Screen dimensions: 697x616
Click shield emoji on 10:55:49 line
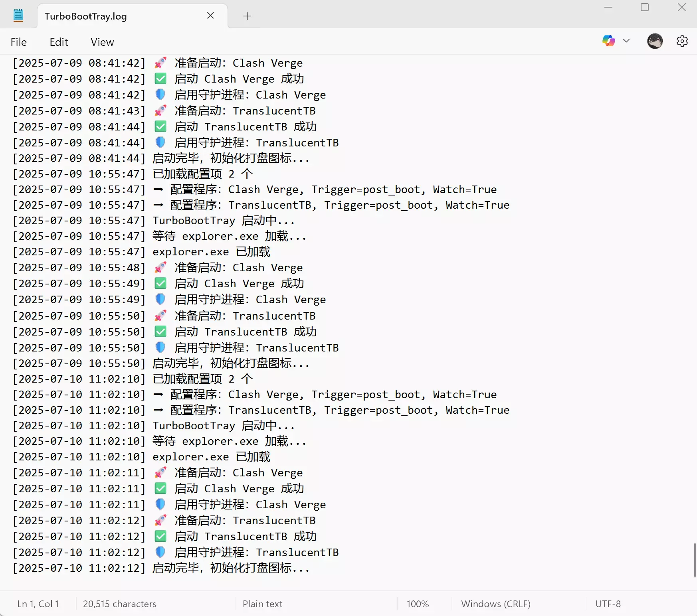tap(160, 299)
